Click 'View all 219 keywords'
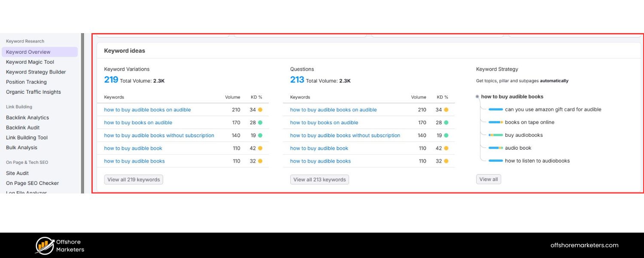Screen dimensions: 644x258 coord(133,179)
